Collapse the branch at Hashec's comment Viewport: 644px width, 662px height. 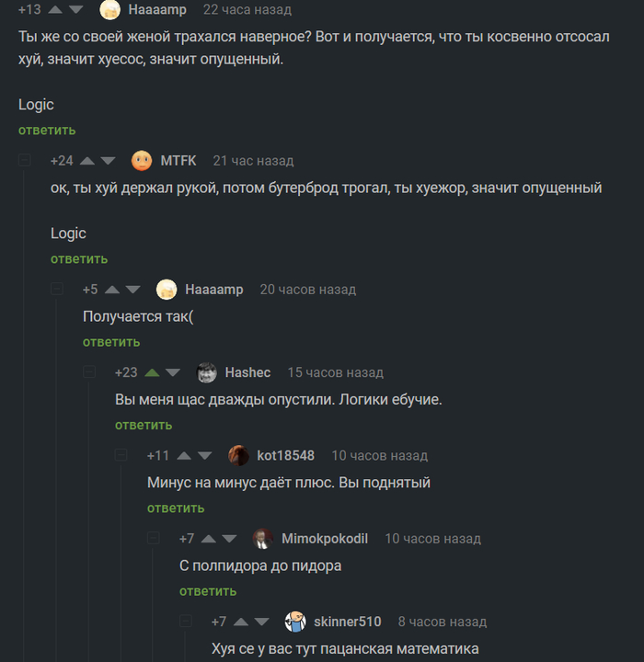89,372
